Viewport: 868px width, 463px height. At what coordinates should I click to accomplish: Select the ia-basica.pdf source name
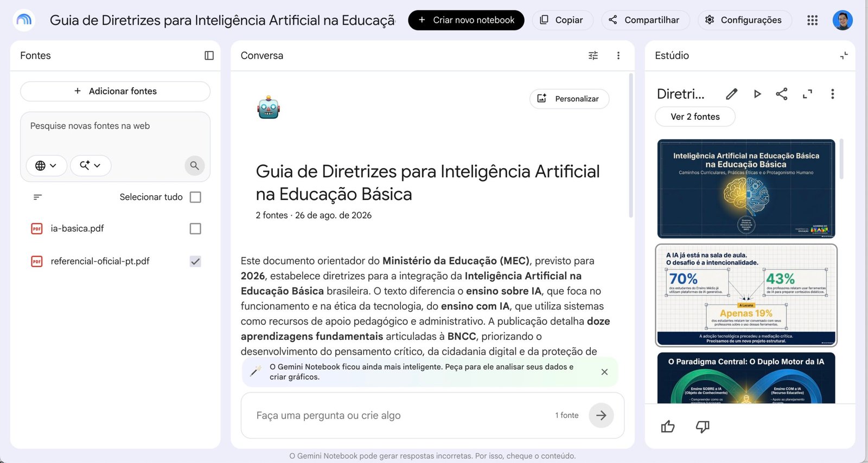[x=77, y=229]
